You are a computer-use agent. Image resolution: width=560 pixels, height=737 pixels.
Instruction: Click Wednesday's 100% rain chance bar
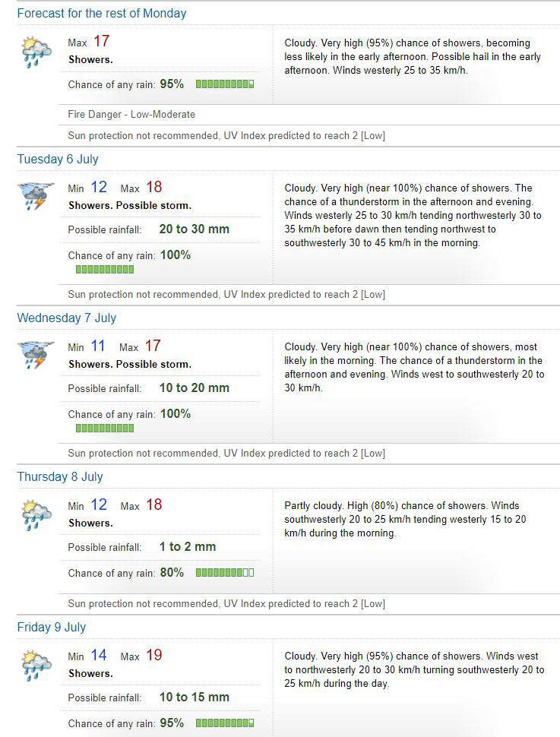[105, 429]
